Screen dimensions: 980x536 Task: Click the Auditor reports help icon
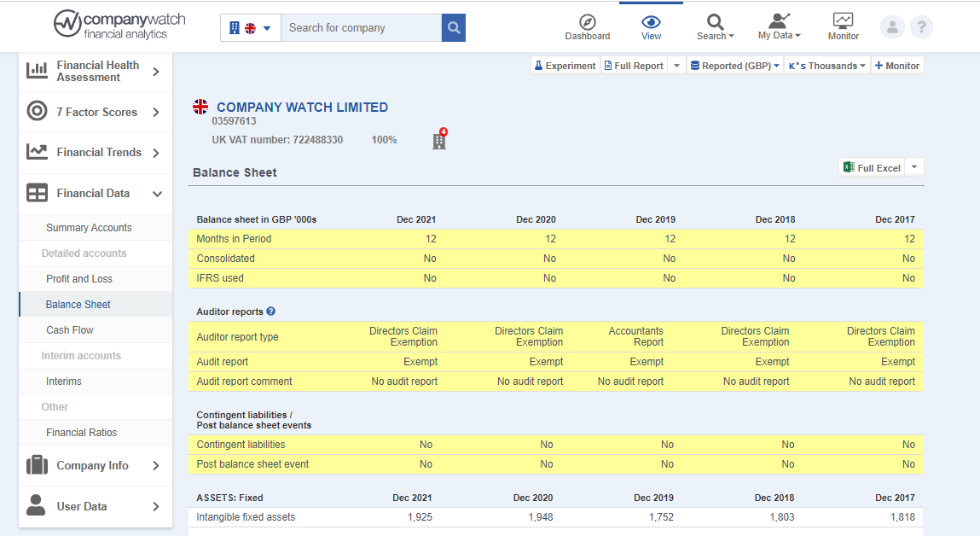(x=270, y=312)
